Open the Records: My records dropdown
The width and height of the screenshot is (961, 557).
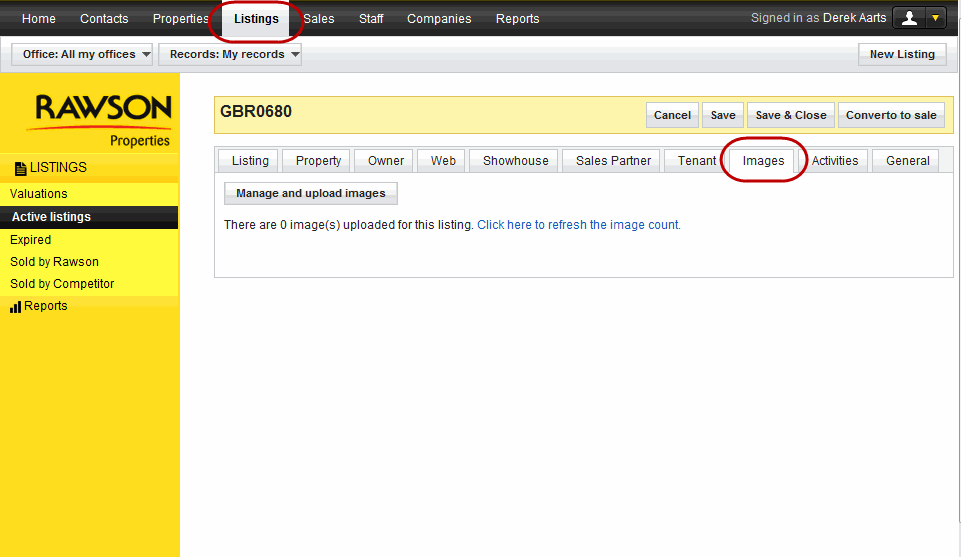(x=230, y=54)
